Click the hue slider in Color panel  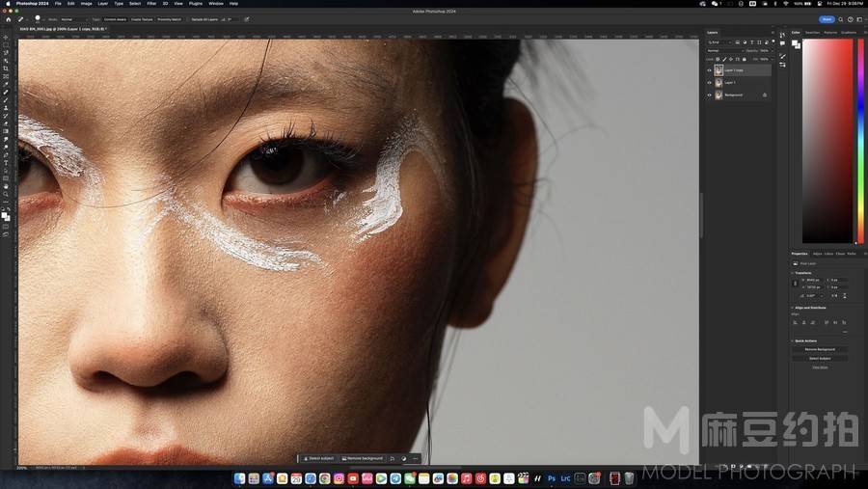861,141
